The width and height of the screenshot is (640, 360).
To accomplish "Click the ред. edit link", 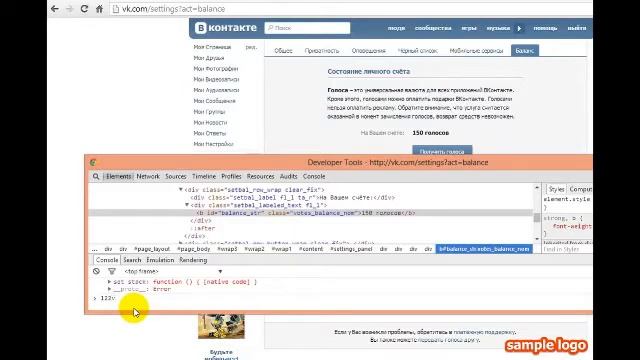I will tap(251, 47).
